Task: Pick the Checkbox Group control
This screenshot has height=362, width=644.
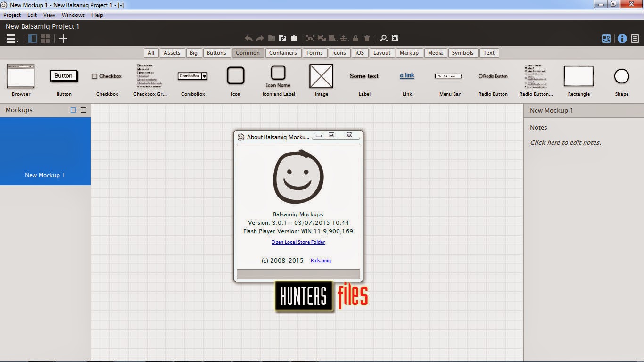Action: (x=150, y=80)
